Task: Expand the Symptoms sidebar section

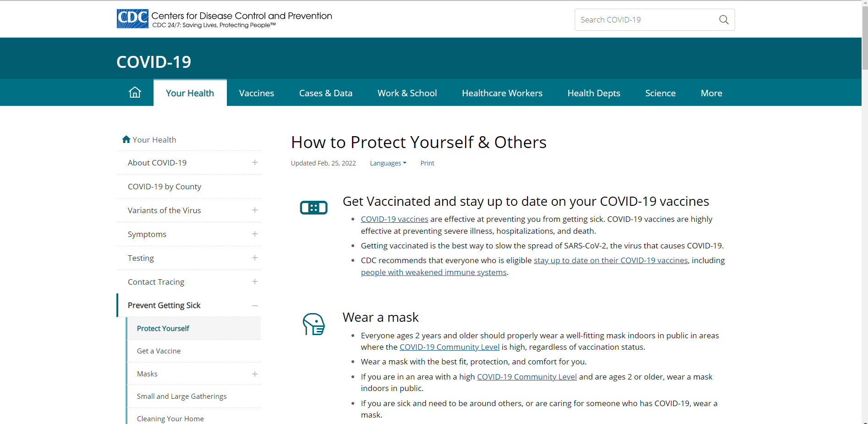Action: tap(255, 234)
